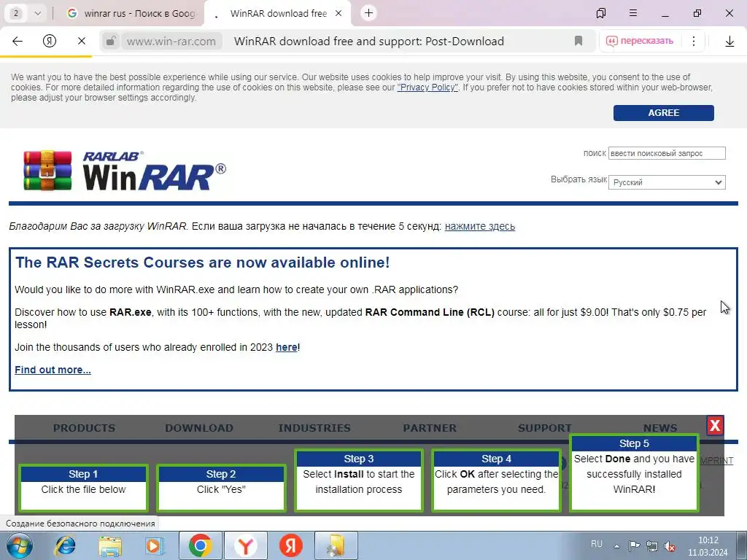747x560 pixels.
Task: Click the RU language indicator in tray
Action: coord(597,544)
